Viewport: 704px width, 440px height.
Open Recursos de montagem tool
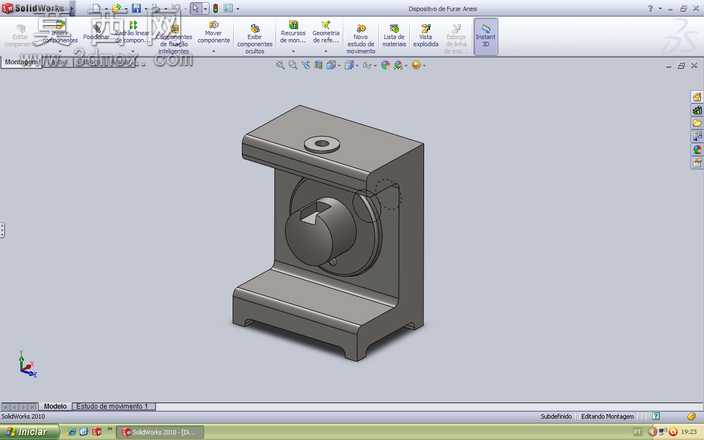point(293,32)
